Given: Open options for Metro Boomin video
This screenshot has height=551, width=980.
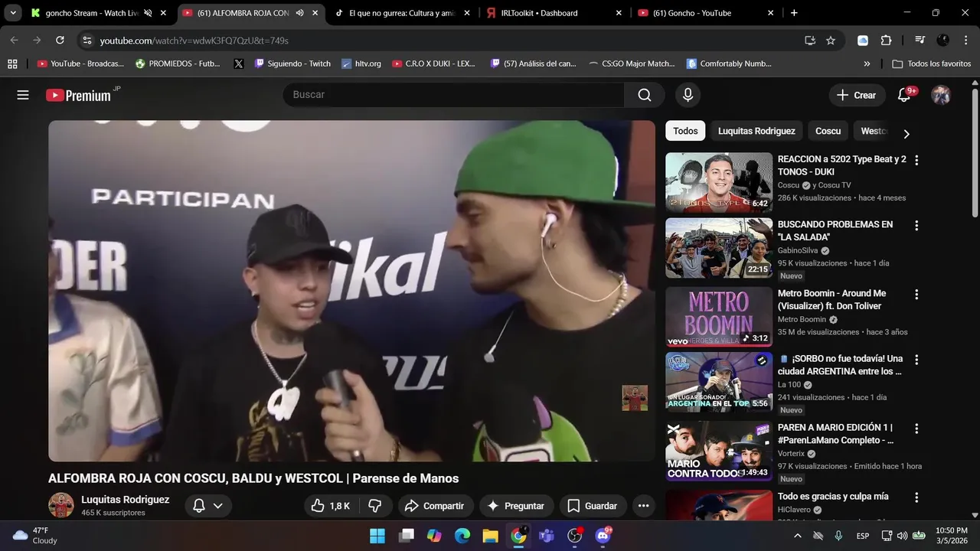Looking at the screenshot, I should [916, 294].
